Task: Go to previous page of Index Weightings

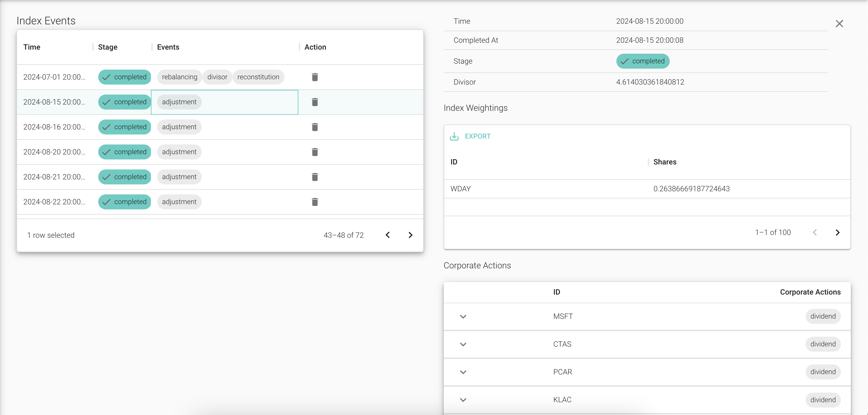Action: click(x=815, y=232)
